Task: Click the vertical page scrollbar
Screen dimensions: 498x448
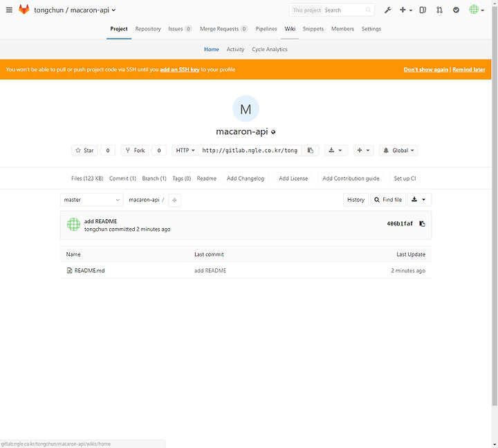Action: pos(495,207)
